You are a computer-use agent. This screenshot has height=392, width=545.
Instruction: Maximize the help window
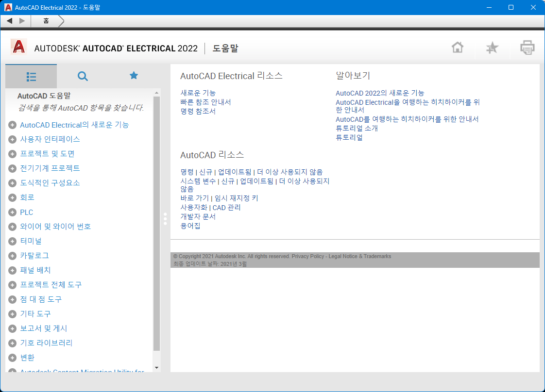[x=511, y=7]
